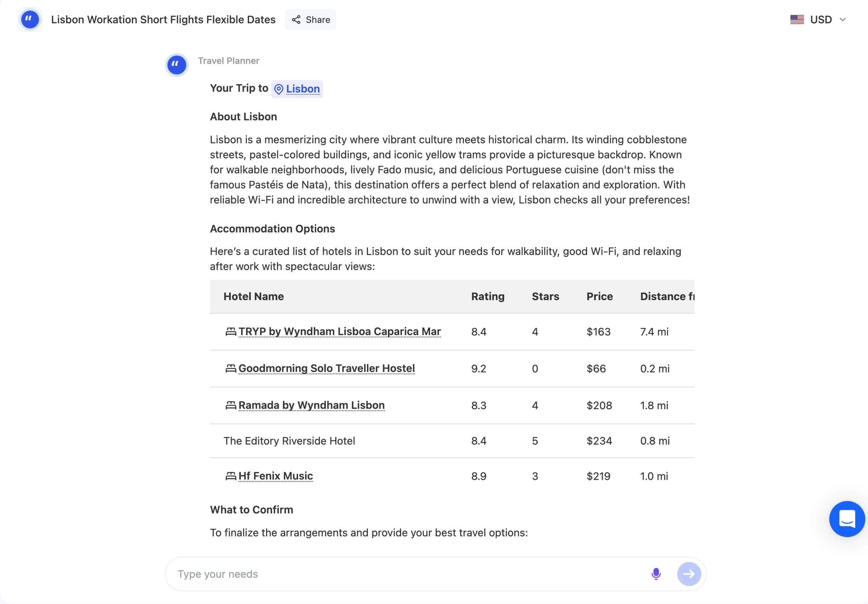The image size is (868, 604).
Task: Click the app logo in header
Action: [30, 20]
